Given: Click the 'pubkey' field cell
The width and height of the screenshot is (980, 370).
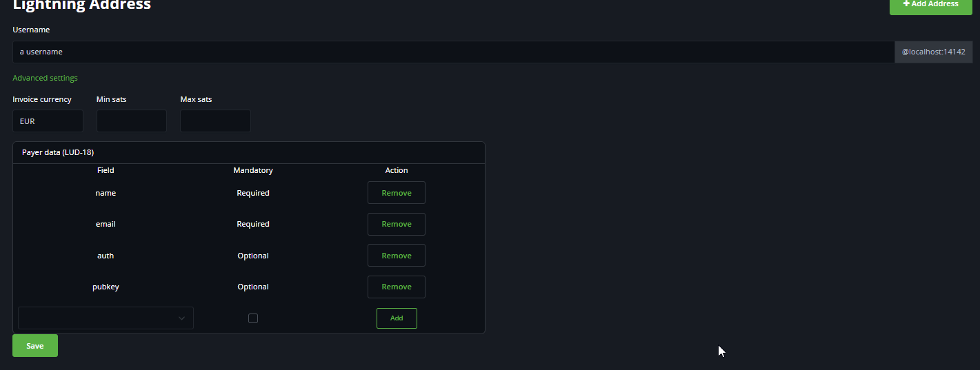Looking at the screenshot, I should point(106,287).
